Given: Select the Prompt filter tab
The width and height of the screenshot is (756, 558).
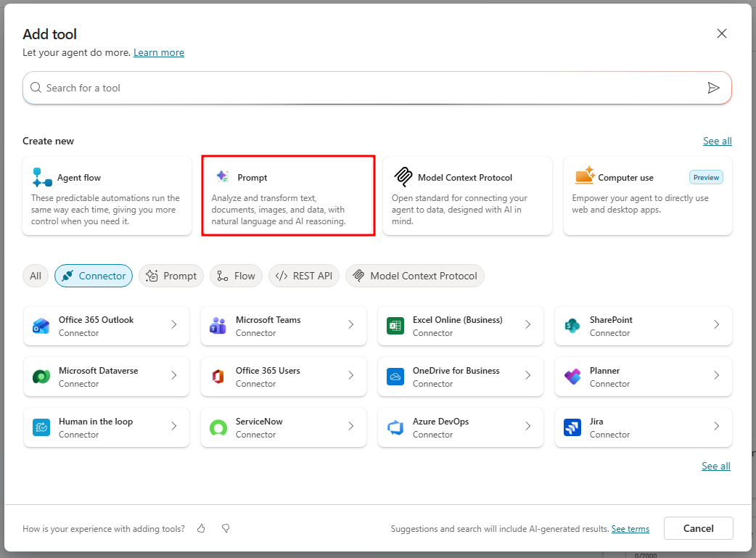Looking at the screenshot, I should pyautogui.click(x=171, y=276).
